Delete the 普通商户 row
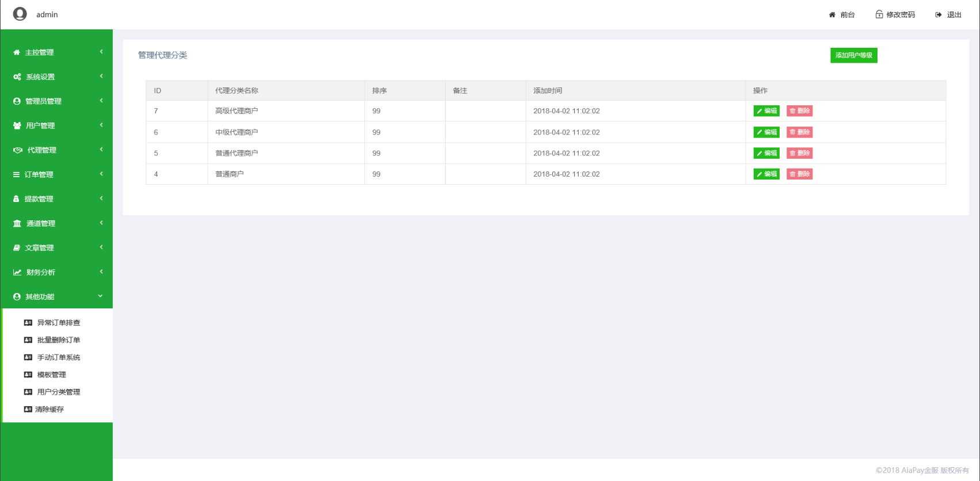This screenshot has width=980, height=481. (799, 174)
